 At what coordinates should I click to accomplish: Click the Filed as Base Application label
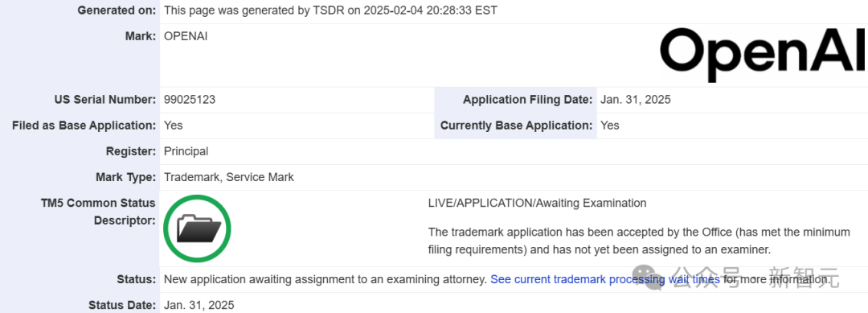click(84, 126)
